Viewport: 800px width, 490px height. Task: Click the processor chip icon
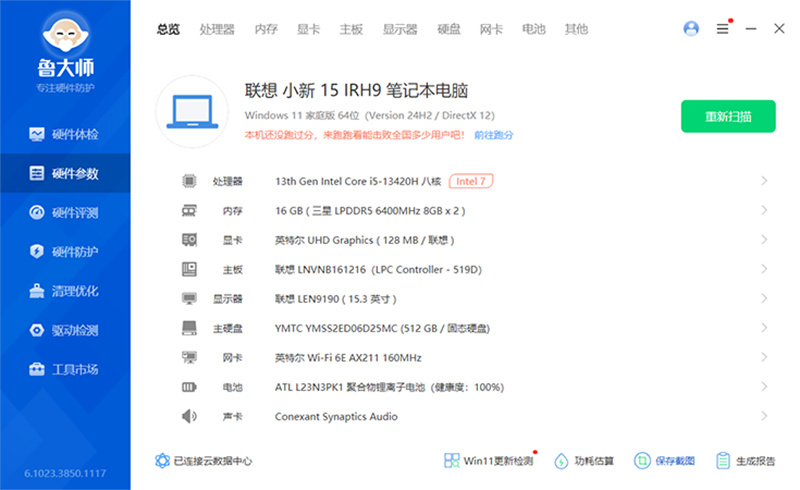(189, 181)
